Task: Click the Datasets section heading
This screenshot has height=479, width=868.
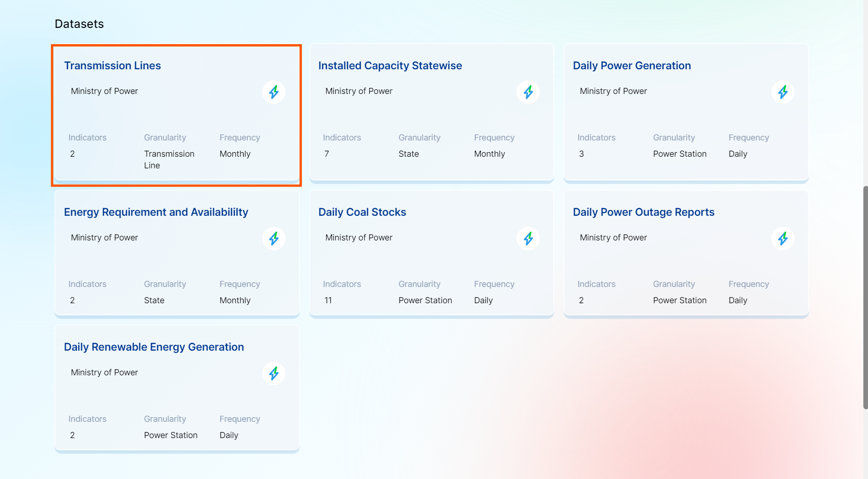Action: [79, 24]
